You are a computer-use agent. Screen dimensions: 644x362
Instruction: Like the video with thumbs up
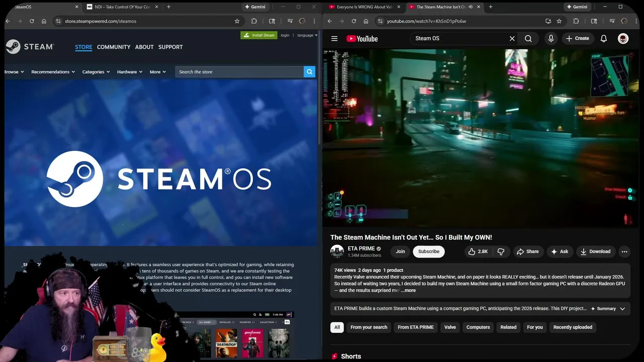coord(478,251)
